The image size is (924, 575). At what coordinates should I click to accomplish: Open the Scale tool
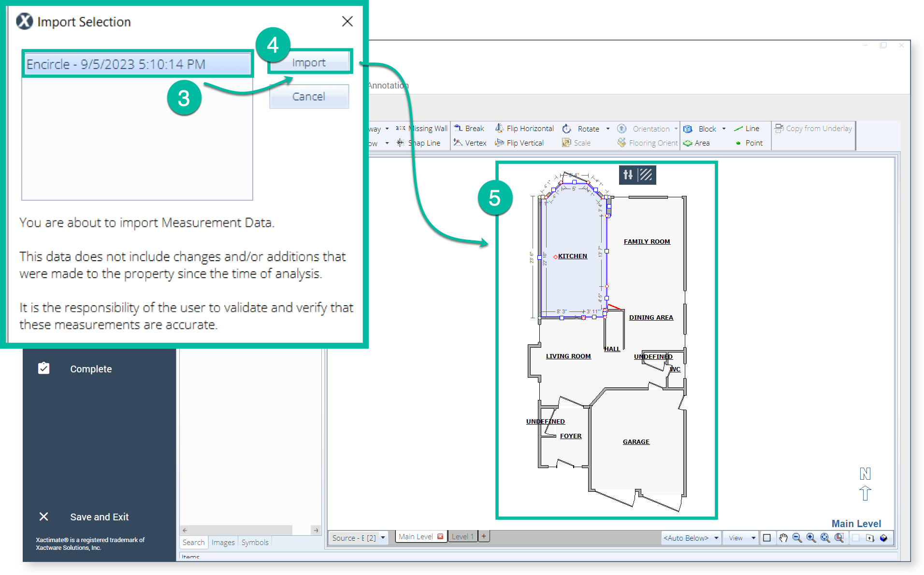tap(577, 143)
